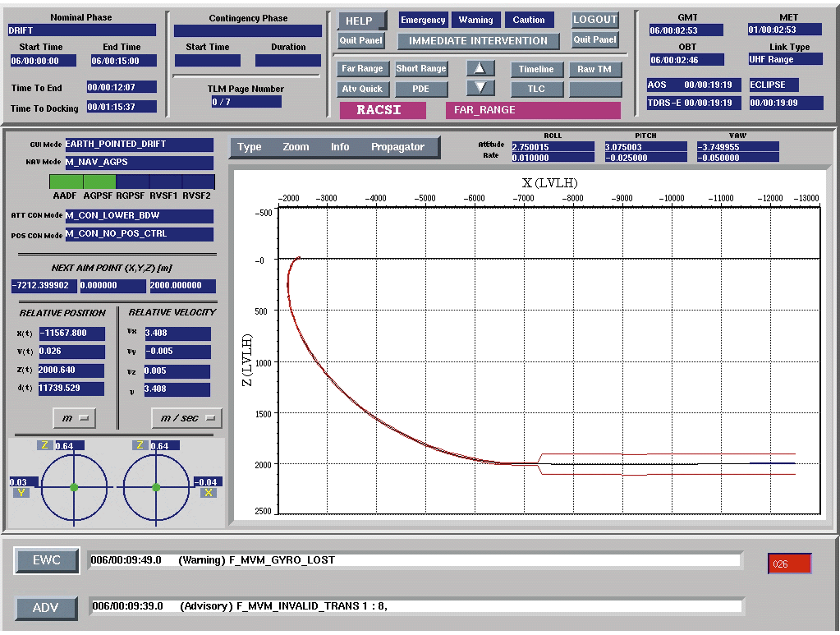The width and height of the screenshot is (840, 635).
Task: Open the position unit 'm' dropdown
Action: click(x=74, y=418)
